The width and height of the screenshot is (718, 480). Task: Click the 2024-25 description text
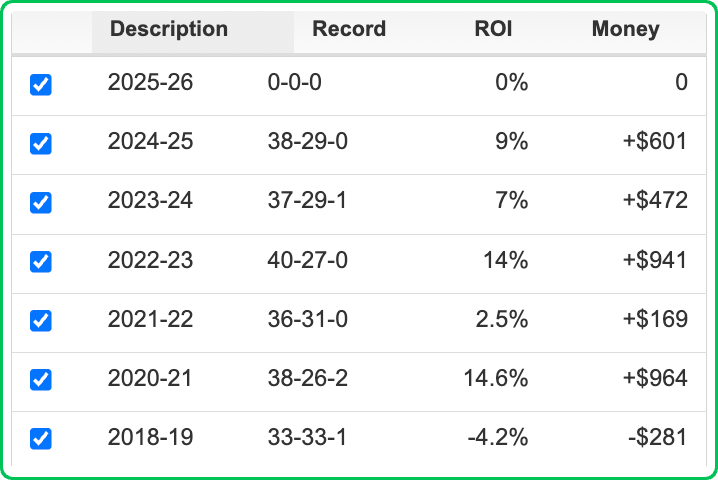pos(150,142)
